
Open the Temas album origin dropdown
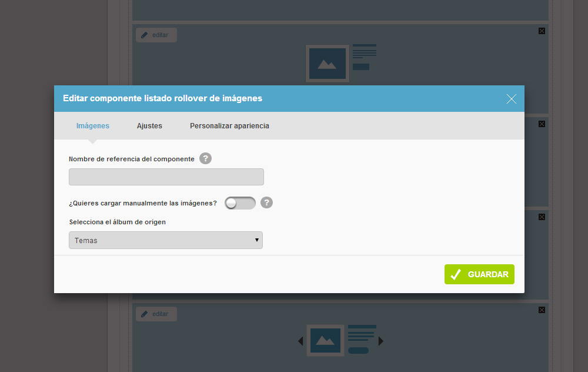pyautogui.click(x=166, y=240)
